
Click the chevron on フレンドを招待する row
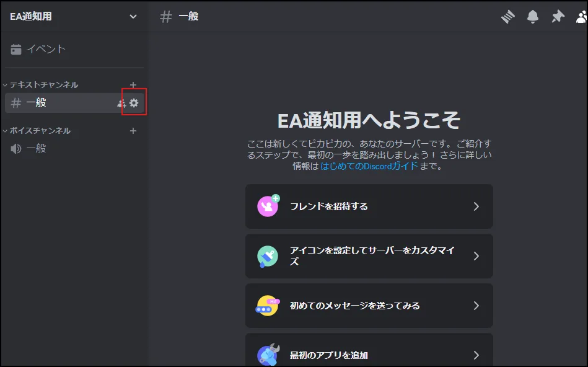pos(476,206)
